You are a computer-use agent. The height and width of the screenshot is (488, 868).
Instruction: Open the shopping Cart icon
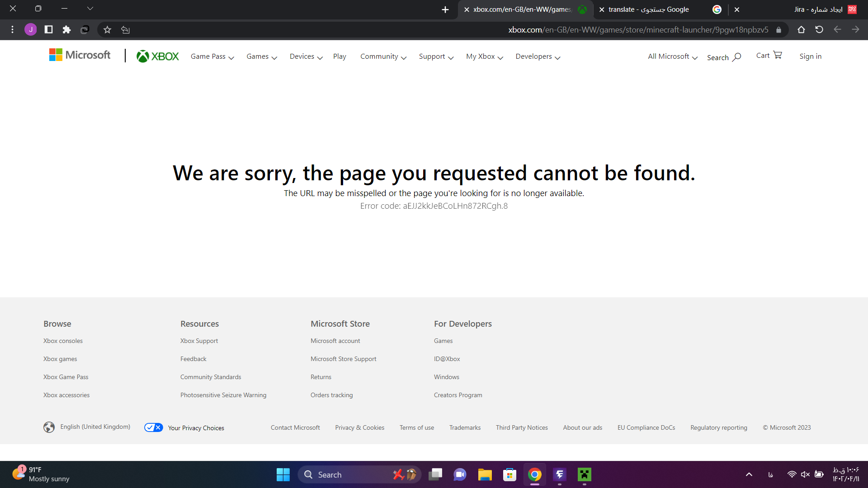778,55
